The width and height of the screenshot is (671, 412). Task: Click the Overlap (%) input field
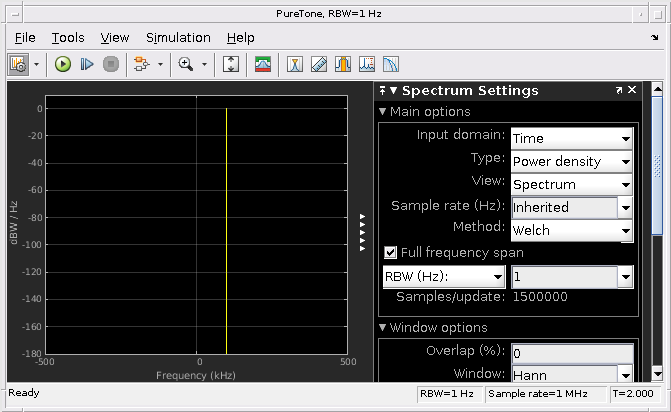pos(571,353)
